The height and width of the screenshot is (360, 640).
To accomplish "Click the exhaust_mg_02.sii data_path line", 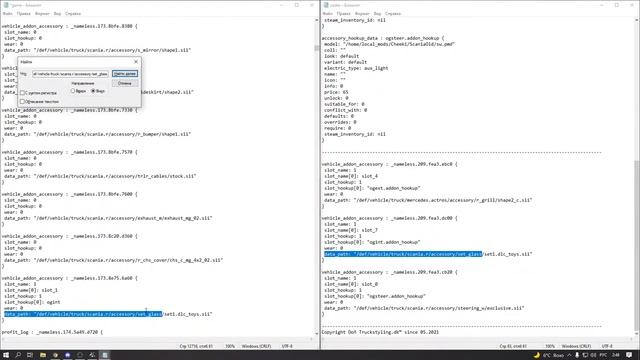I will point(108,218).
